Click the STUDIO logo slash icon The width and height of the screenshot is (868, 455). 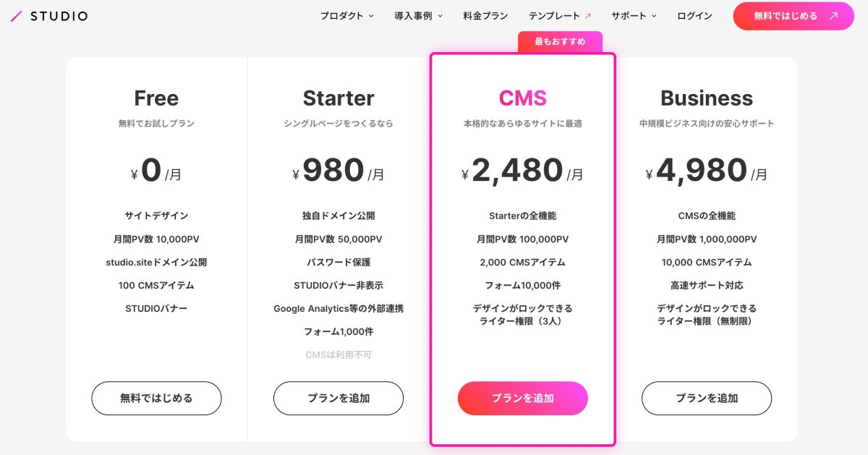[17, 16]
